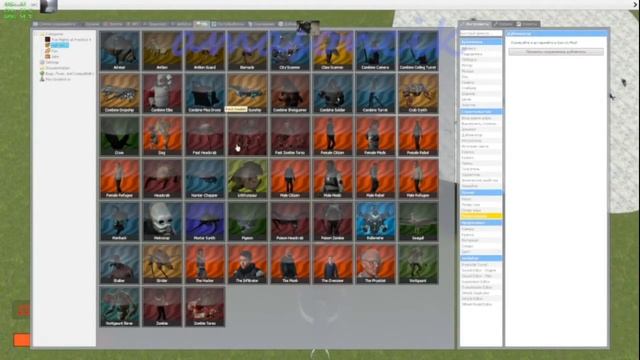
Task: Spawn the Combine Elite NPC
Action: 162,93
